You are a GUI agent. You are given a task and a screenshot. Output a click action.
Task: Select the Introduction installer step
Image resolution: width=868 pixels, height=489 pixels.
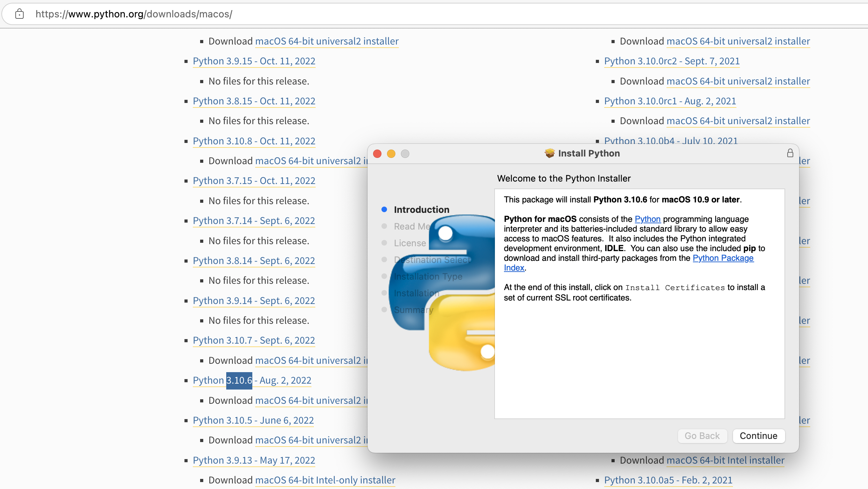pyautogui.click(x=421, y=210)
